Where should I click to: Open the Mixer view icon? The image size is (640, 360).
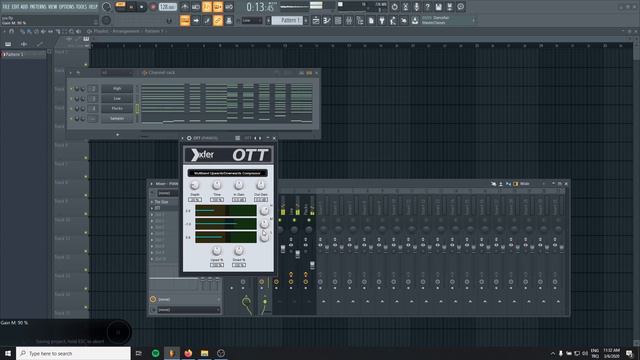pyautogui.click(x=349, y=20)
